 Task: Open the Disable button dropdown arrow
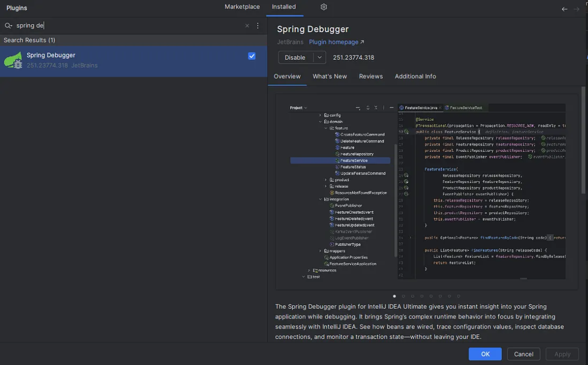[x=320, y=57]
